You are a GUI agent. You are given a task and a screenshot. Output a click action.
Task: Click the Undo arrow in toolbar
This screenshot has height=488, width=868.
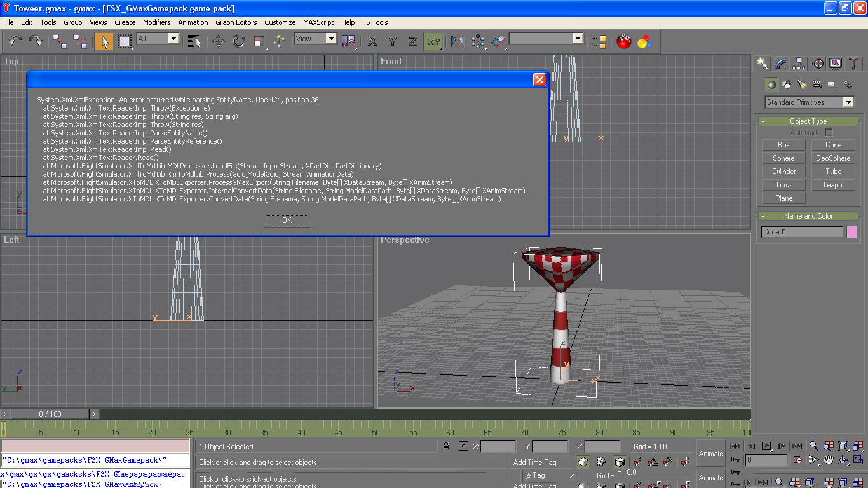click(x=15, y=41)
